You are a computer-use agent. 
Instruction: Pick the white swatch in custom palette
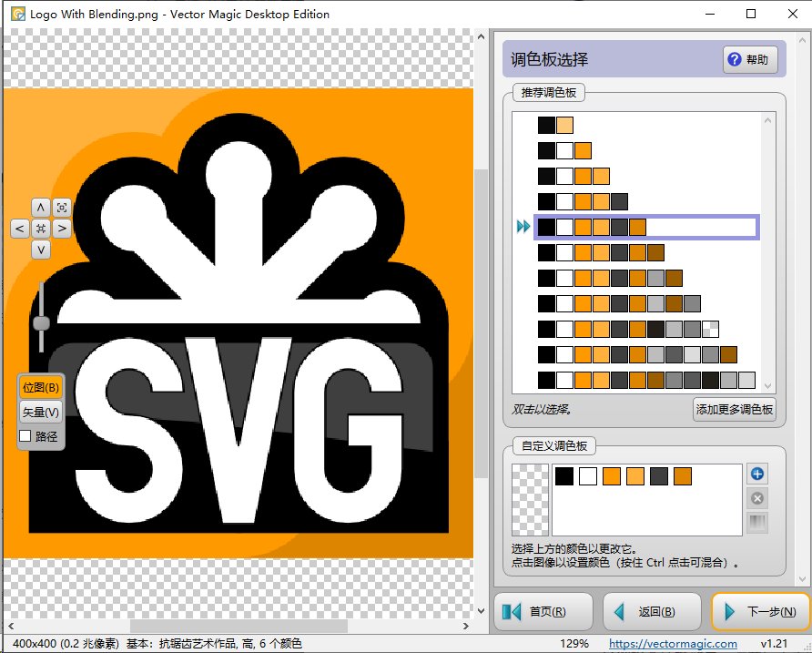pos(588,475)
